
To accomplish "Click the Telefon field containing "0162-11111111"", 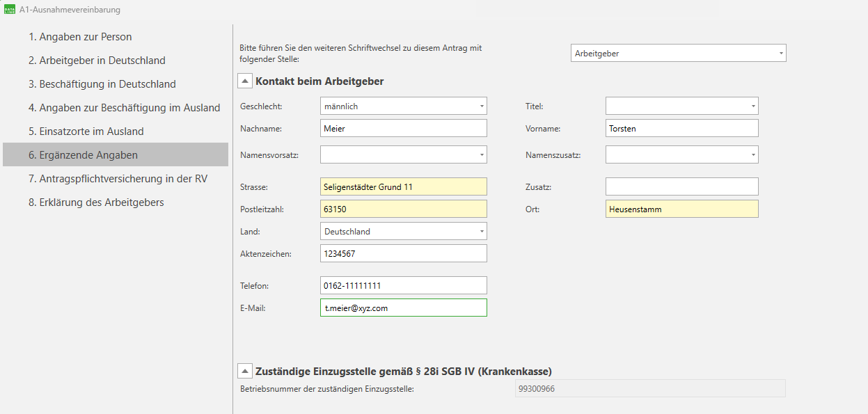I will (404, 285).
